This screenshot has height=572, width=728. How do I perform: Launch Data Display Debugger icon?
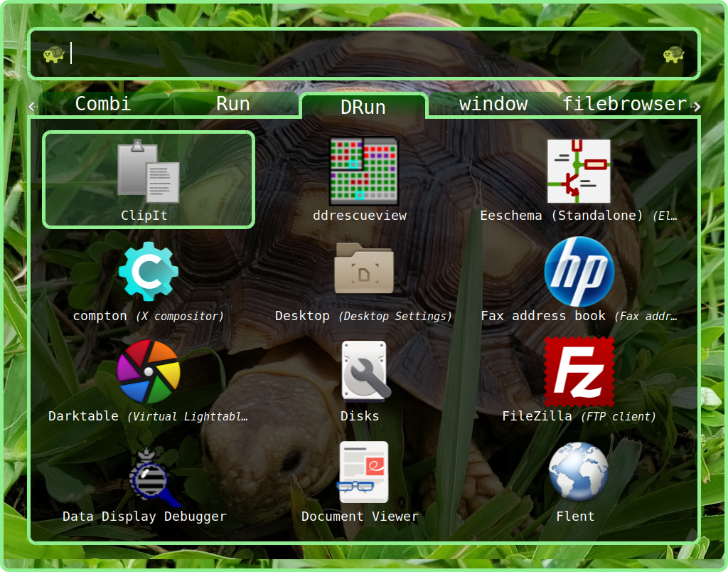coord(148,472)
